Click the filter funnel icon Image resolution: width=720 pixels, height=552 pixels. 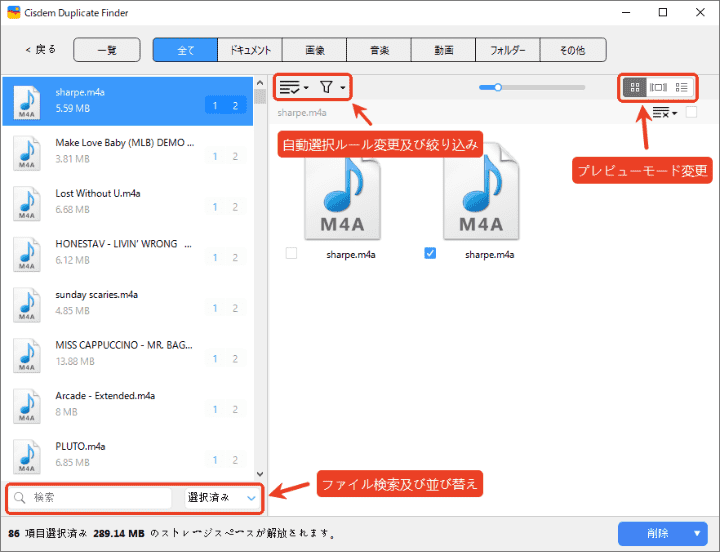click(327, 88)
